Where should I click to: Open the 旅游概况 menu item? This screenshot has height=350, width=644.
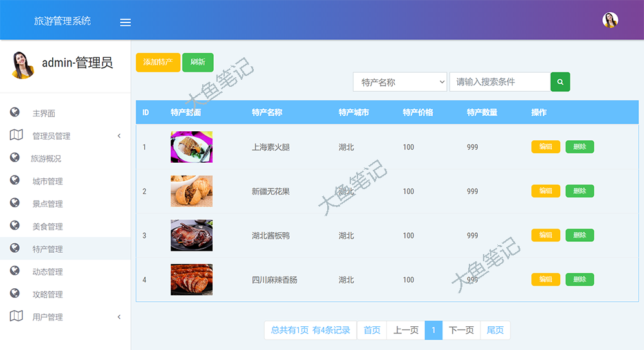46,158
